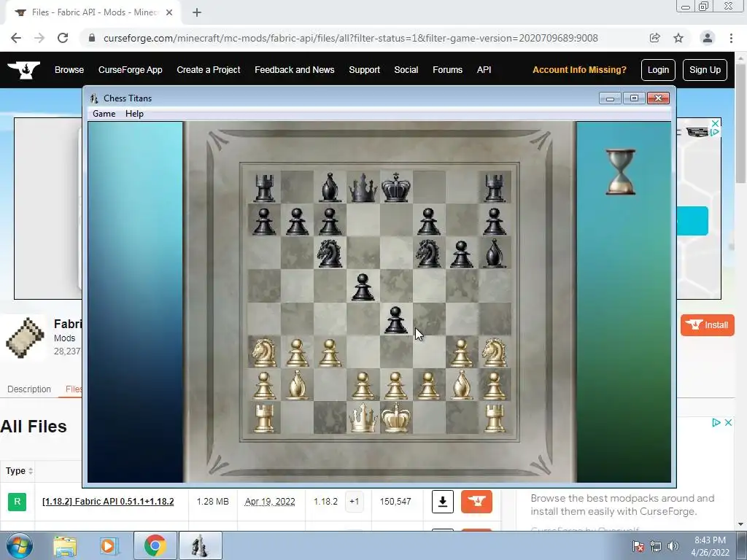The width and height of the screenshot is (747, 560).
Task: Click the Login button
Action: 658,70
